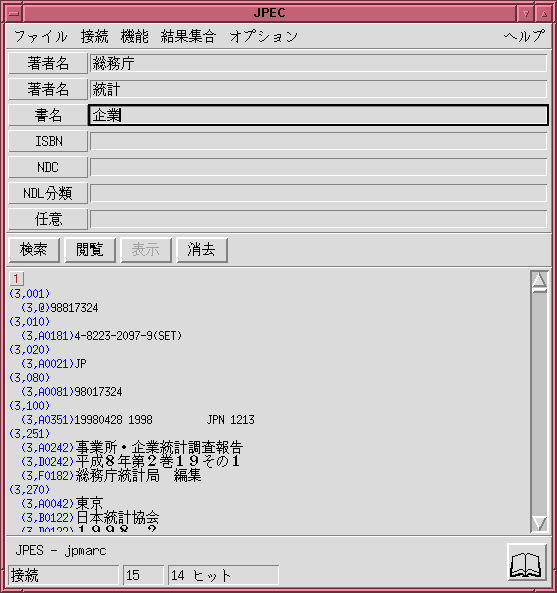Open the window menu button in title bar
Image resolution: width=557 pixels, height=593 pixels.
[14, 14]
